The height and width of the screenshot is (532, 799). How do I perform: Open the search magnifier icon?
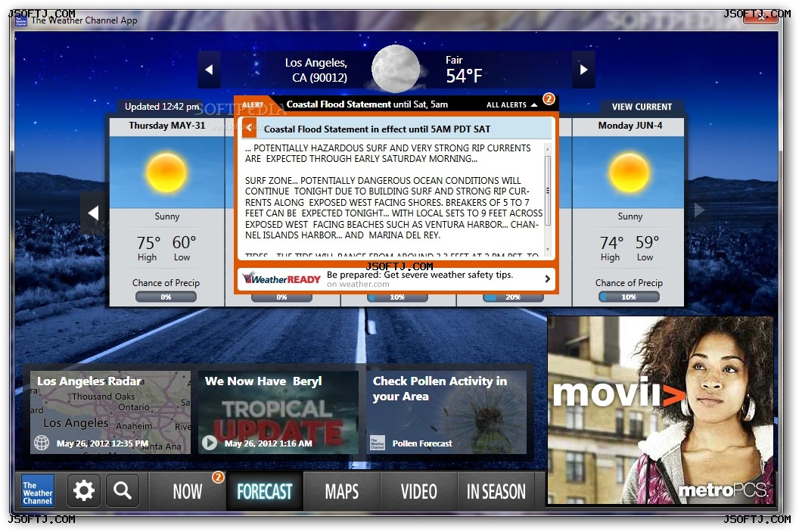[123, 490]
